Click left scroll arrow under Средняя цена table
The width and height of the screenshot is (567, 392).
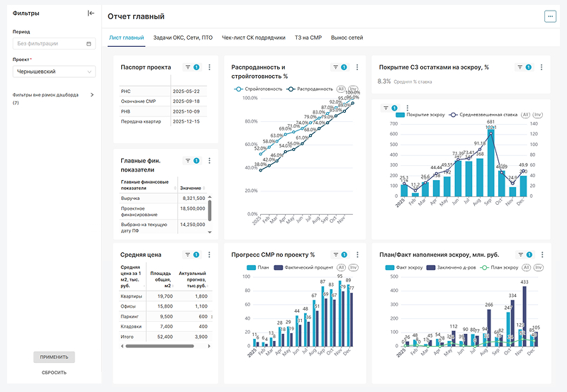point(122,346)
